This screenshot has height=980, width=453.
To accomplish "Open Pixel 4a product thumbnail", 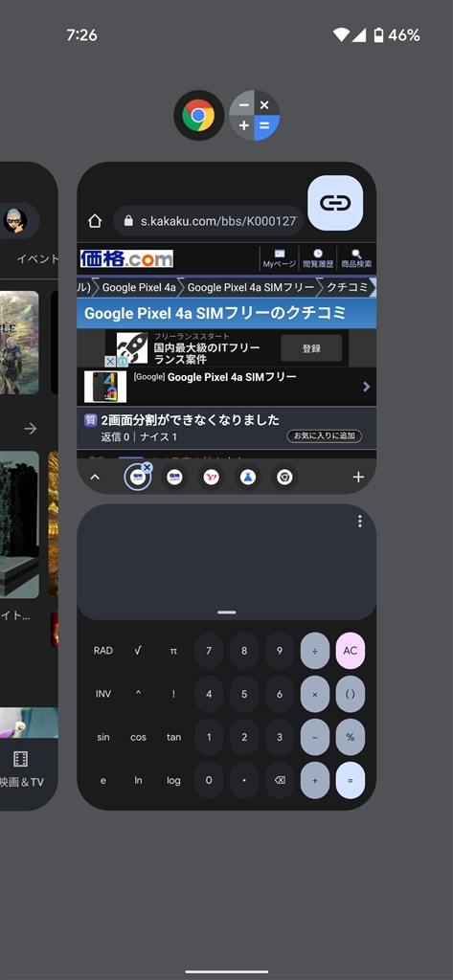I will pyautogui.click(x=105, y=387).
